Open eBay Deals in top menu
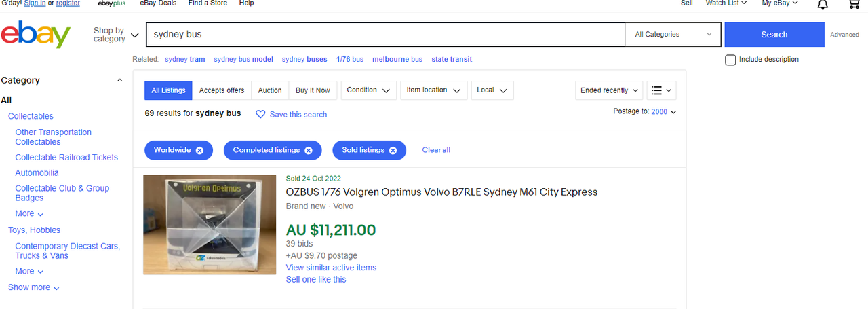Image resolution: width=868 pixels, height=309 pixels. [158, 3]
